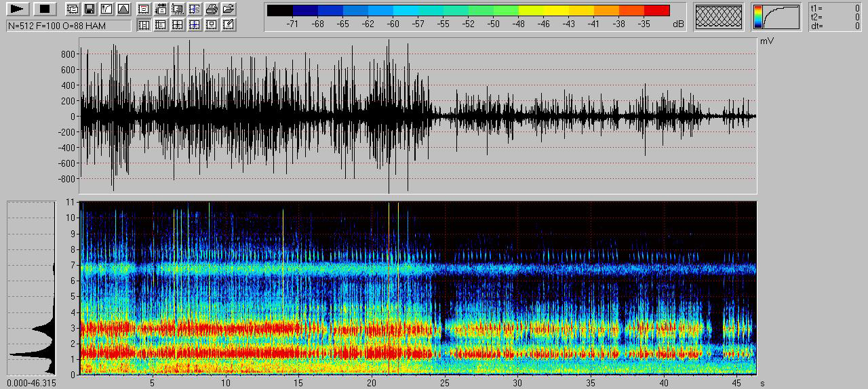
Task: Select the pressed vertical-lines cursor icon
Action: click(x=144, y=25)
